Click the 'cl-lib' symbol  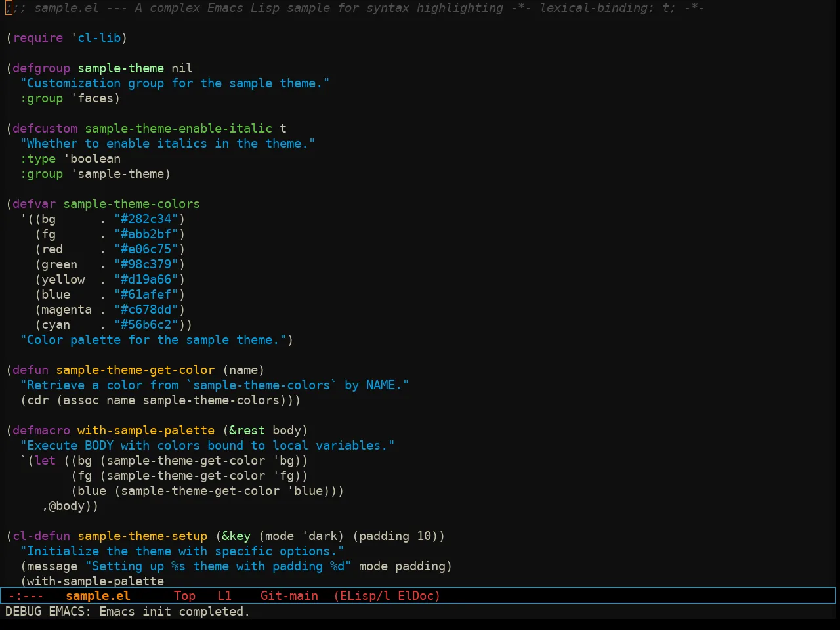99,38
